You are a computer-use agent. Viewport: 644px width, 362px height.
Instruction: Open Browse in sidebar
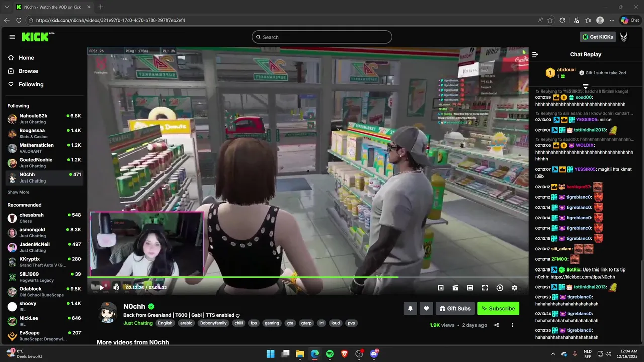click(23, 71)
